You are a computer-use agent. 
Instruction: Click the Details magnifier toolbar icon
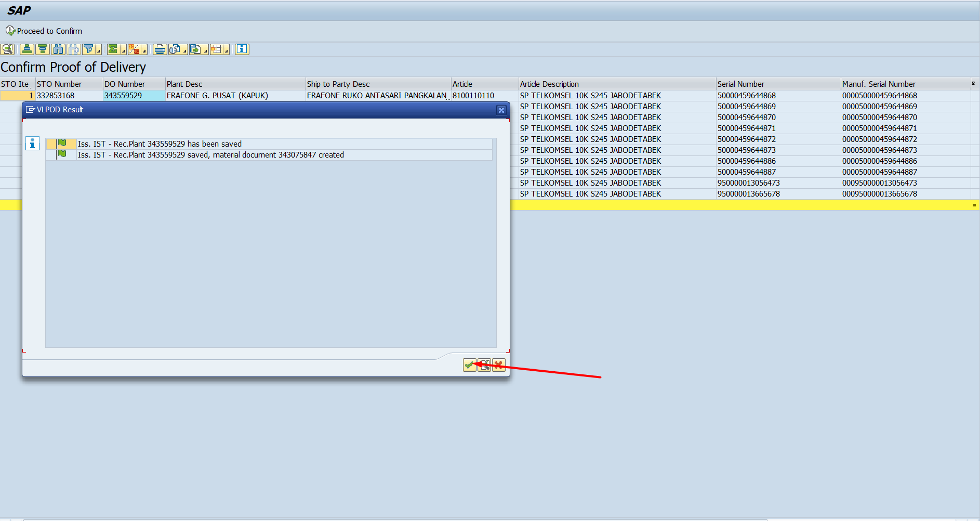[7, 49]
